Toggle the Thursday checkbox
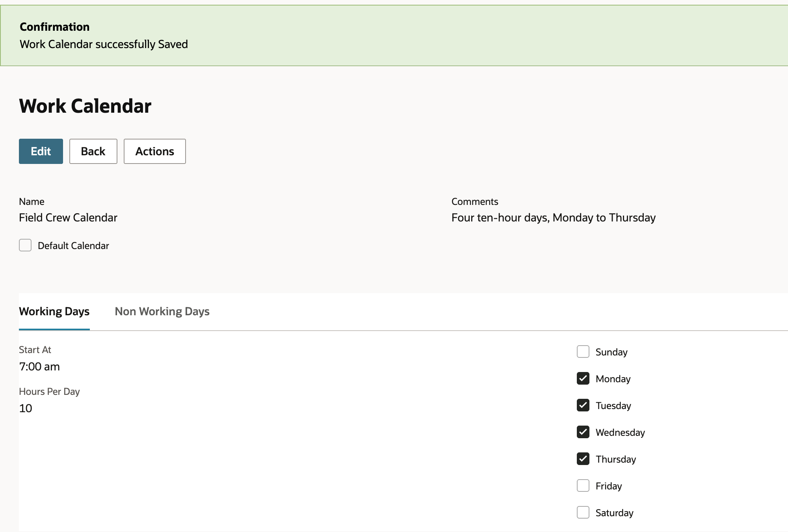The image size is (788, 532). [583, 459]
